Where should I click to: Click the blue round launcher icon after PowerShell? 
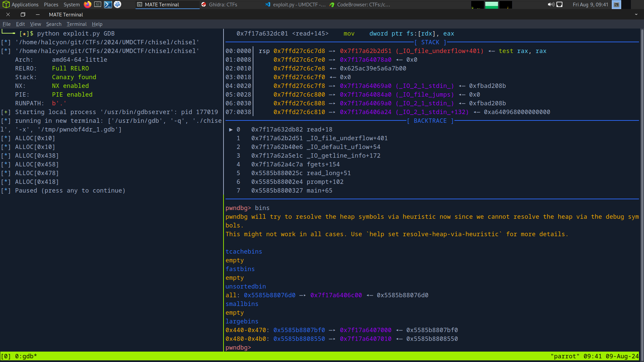[117, 4]
